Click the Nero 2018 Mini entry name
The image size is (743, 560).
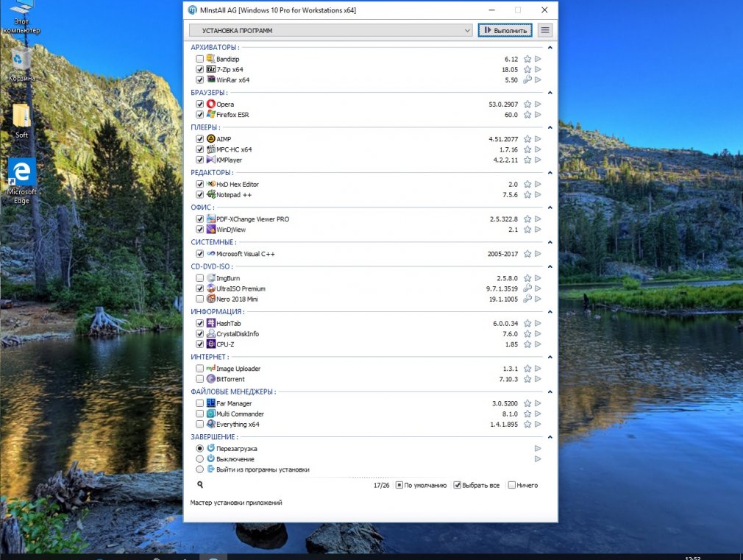(237, 300)
